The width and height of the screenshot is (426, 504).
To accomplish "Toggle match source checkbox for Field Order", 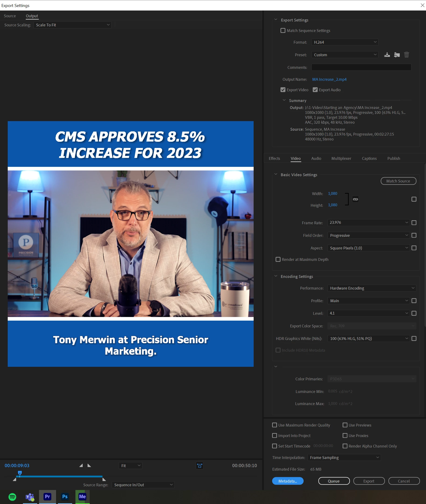I will tap(414, 235).
